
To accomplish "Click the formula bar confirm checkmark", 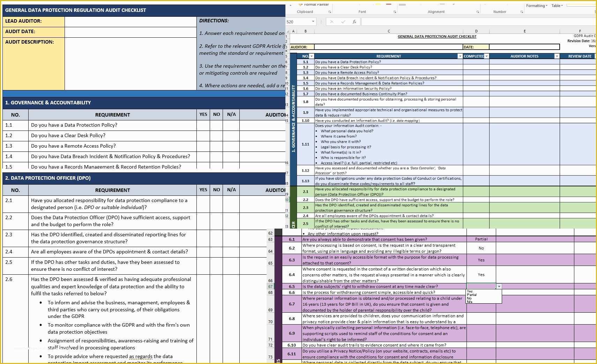I will (x=343, y=22).
